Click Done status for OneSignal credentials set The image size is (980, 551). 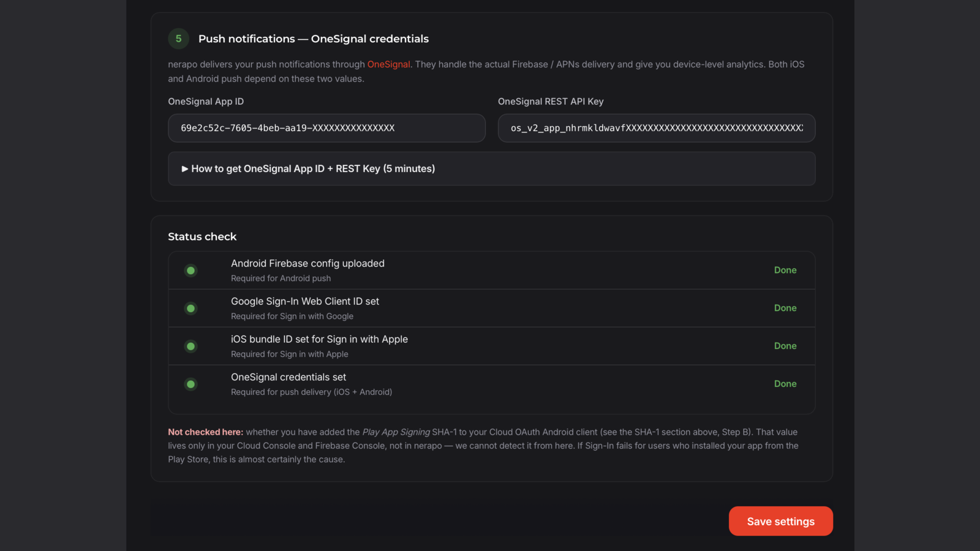(785, 384)
